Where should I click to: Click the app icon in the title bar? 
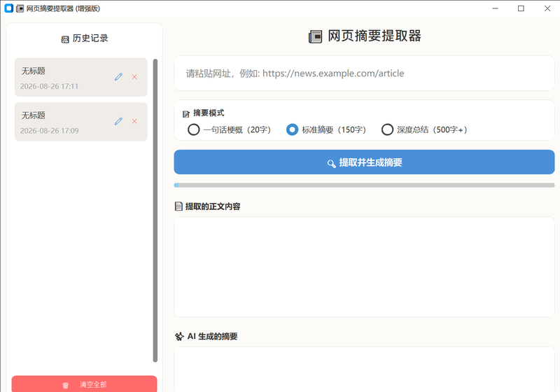coord(9,8)
